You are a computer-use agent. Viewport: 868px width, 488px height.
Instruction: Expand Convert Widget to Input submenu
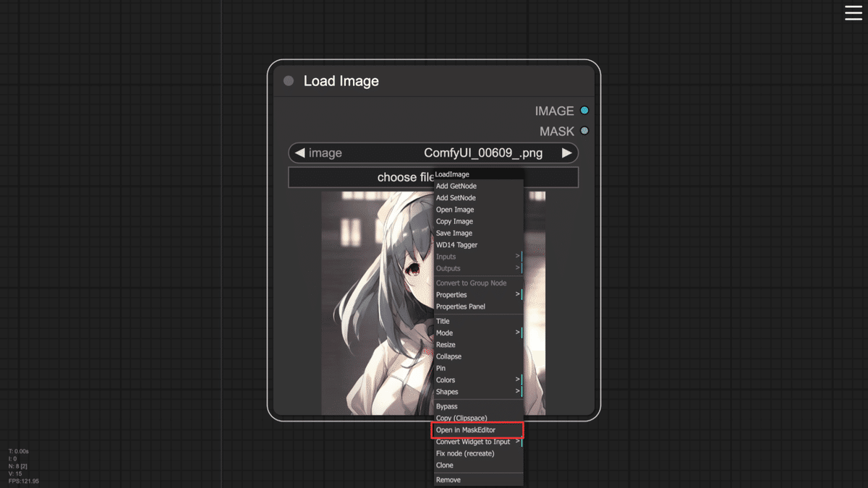tap(478, 442)
